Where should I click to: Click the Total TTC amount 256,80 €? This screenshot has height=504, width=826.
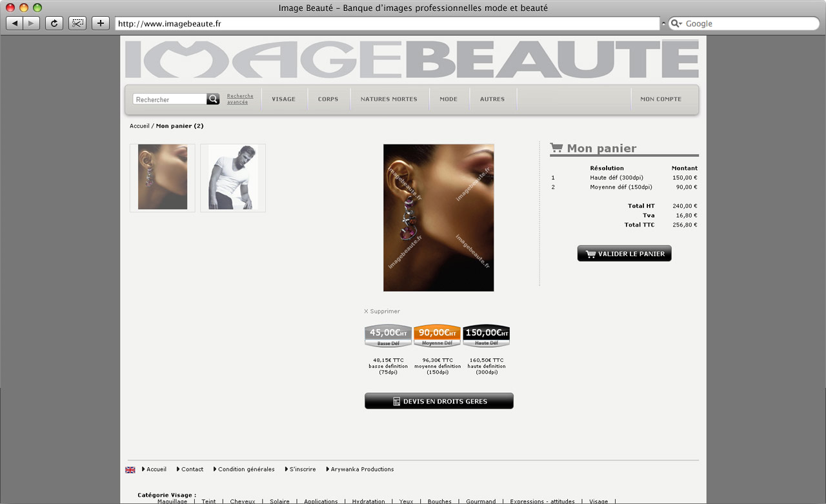685,225
